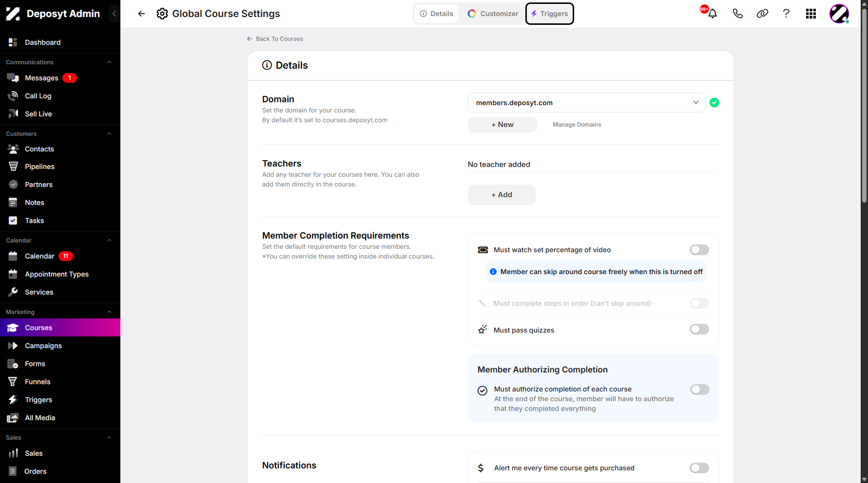Image resolution: width=868 pixels, height=483 pixels.
Task: Click the + New domain button
Action: [x=502, y=125]
